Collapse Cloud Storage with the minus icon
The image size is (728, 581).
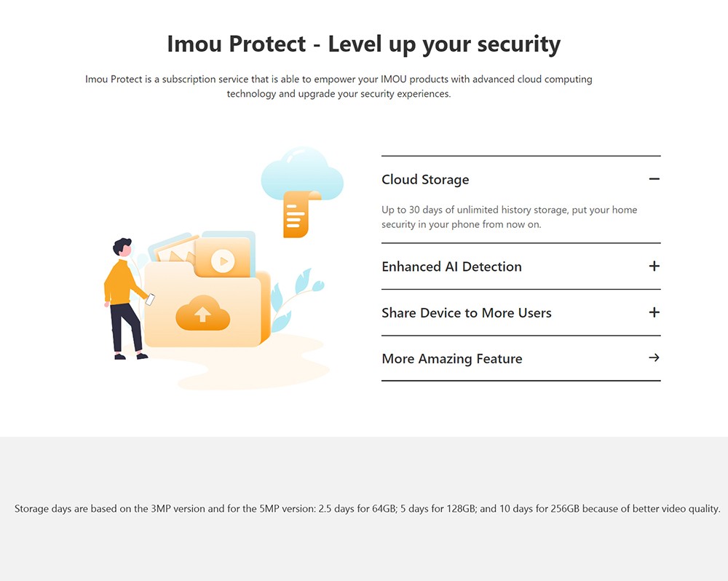click(x=654, y=179)
